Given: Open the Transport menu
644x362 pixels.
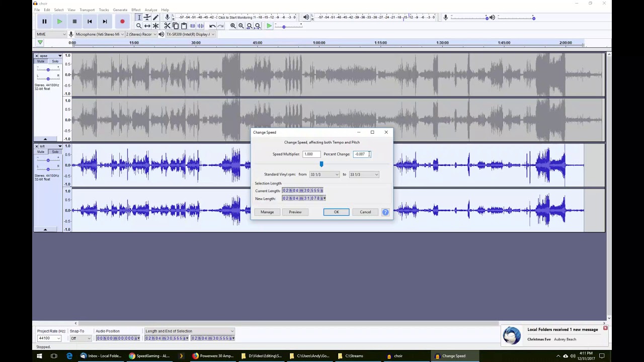Looking at the screenshot, I should (87, 10).
